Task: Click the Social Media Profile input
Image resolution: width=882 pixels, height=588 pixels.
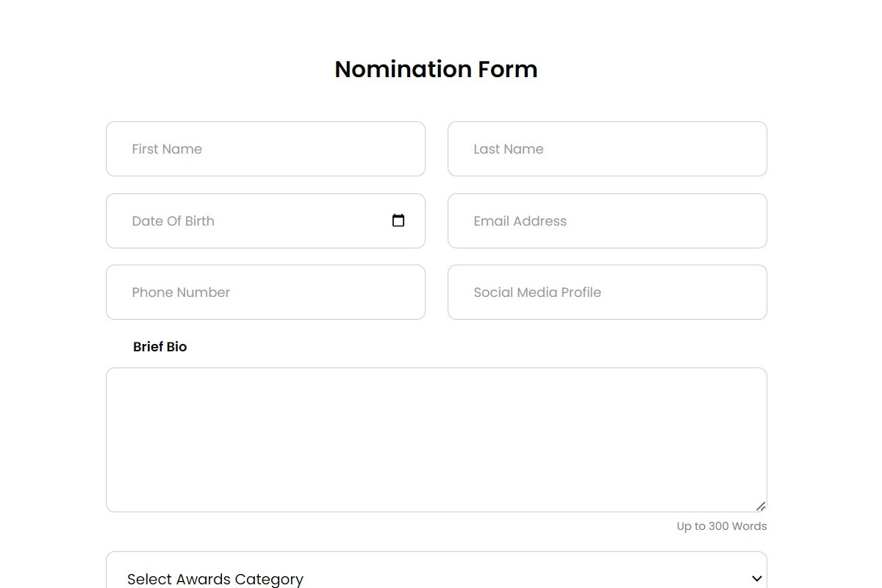Action: pos(606,292)
